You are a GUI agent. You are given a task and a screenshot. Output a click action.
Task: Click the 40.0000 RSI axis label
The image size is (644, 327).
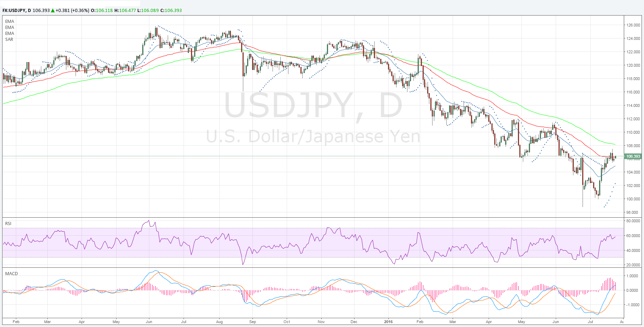pyautogui.click(x=633, y=250)
